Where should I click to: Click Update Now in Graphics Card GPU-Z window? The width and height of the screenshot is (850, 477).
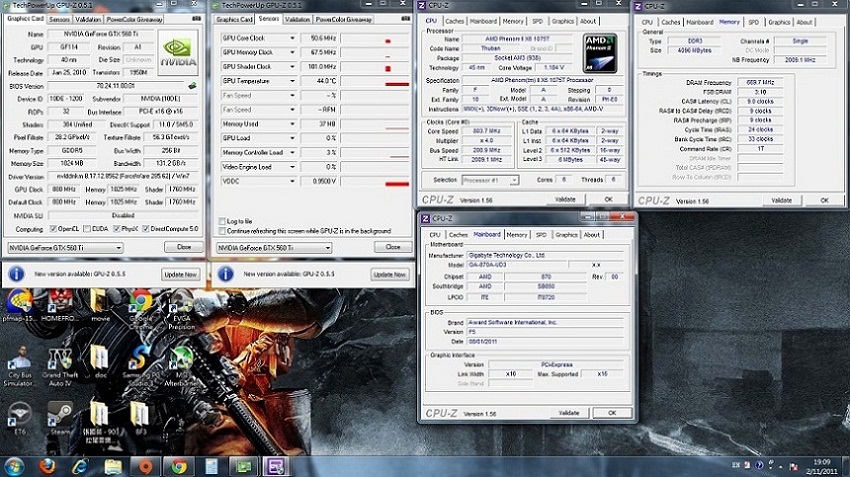click(181, 274)
